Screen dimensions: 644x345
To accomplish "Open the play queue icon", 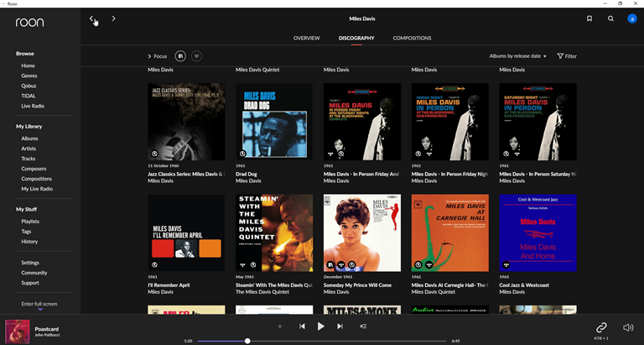I will (363, 327).
